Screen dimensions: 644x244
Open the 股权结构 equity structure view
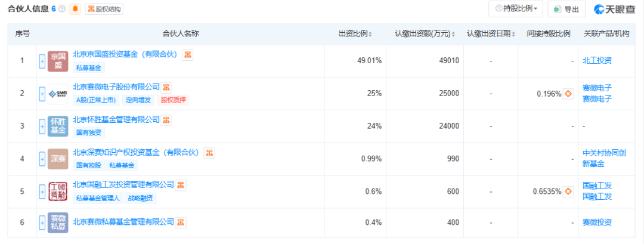coord(104,9)
